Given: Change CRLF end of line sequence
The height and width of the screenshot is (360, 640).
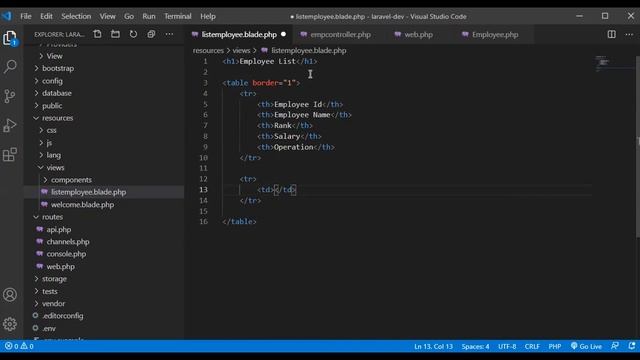Looking at the screenshot, I should (x=532, y=346).
